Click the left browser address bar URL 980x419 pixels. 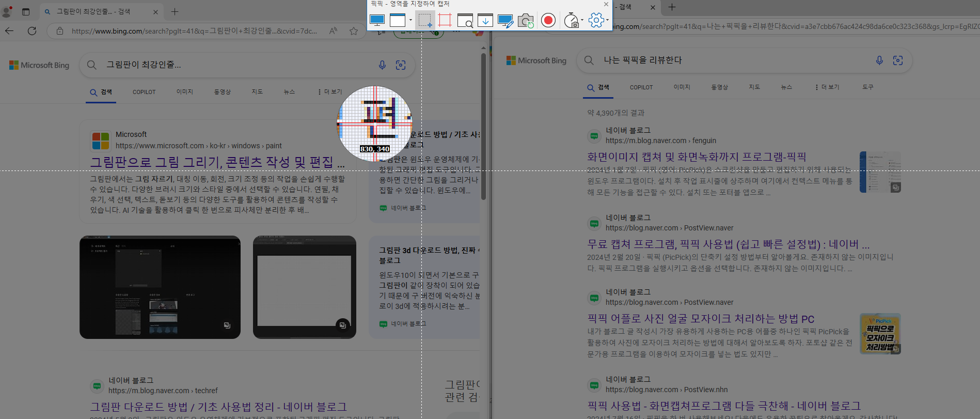click(x=194, y=31)
